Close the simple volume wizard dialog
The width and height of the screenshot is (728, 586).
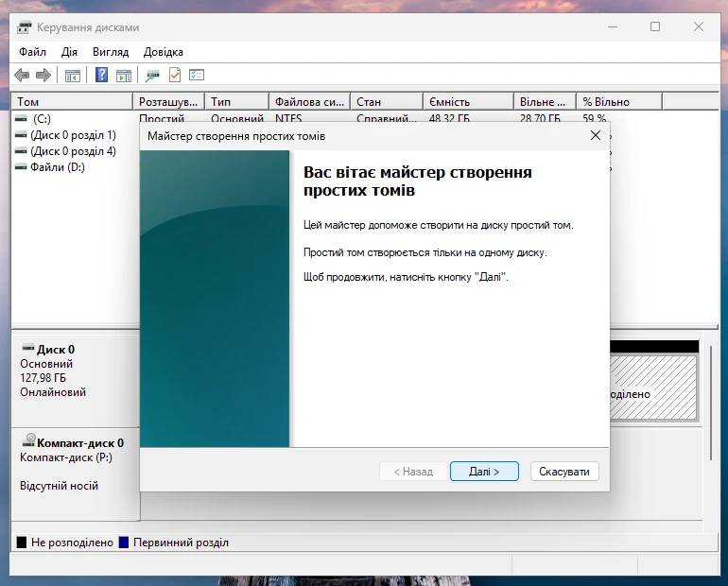tap(596, 135)
